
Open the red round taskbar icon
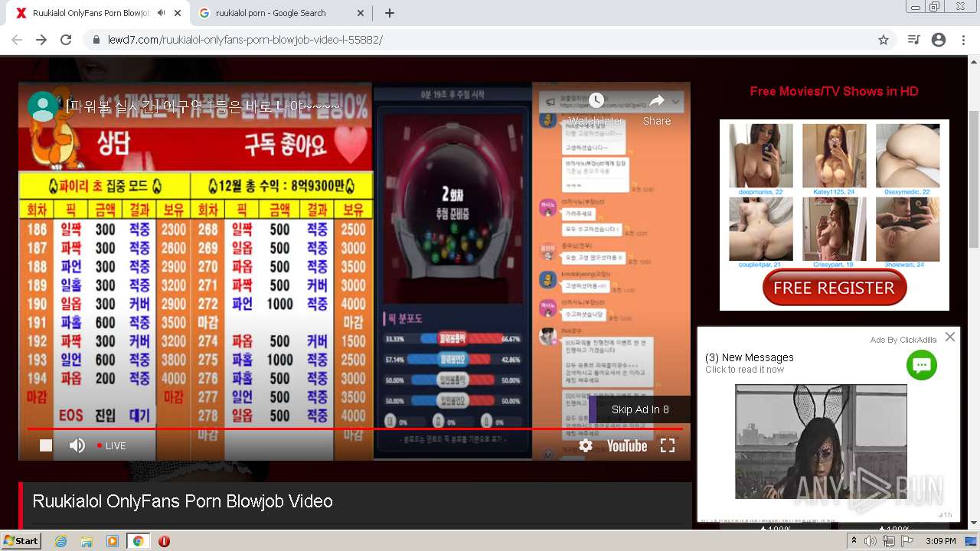(x=164, y=541)
